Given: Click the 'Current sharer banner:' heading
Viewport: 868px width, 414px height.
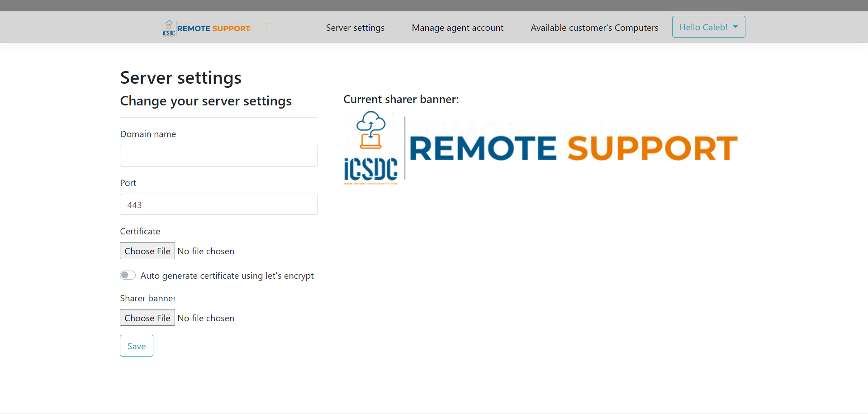Looking at the screenshot, I should point(401,99).
